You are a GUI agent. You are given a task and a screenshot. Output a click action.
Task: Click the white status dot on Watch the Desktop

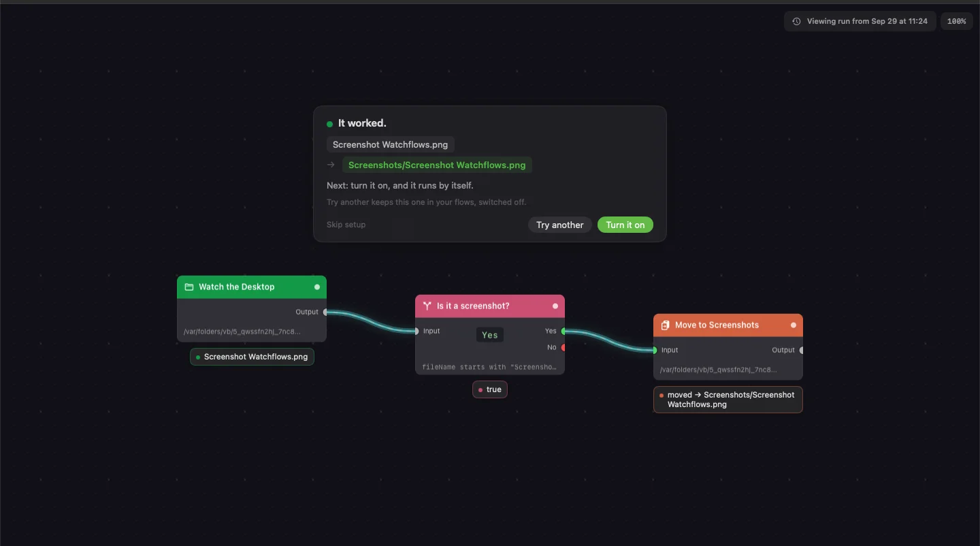317,287
